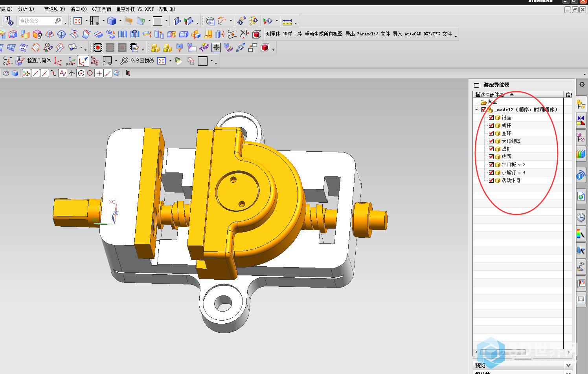Open the 分析(L) menu
588x374 pixels.
tap(26, 9)
